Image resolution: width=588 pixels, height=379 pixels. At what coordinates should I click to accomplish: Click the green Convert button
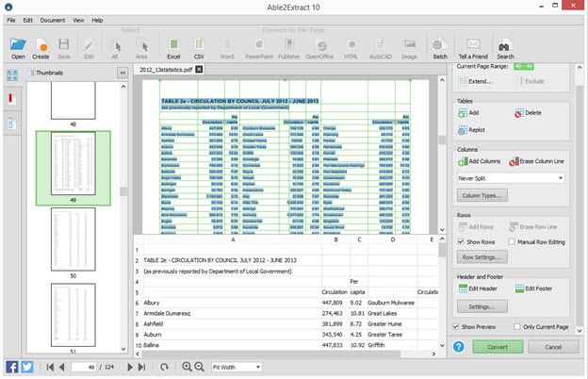point(498,347)
